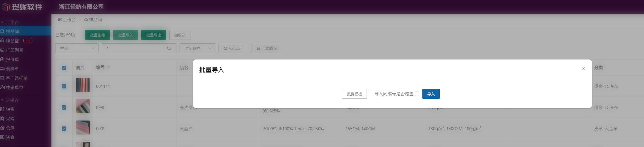
Task: Sort by the 编号 column arrows
Action: click(x=108, y=67)
